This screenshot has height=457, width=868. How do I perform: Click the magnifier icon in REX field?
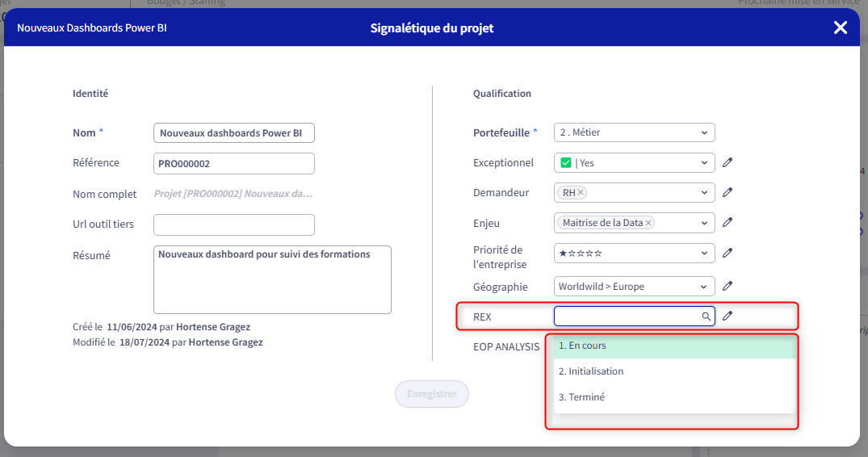pos(706,317)
